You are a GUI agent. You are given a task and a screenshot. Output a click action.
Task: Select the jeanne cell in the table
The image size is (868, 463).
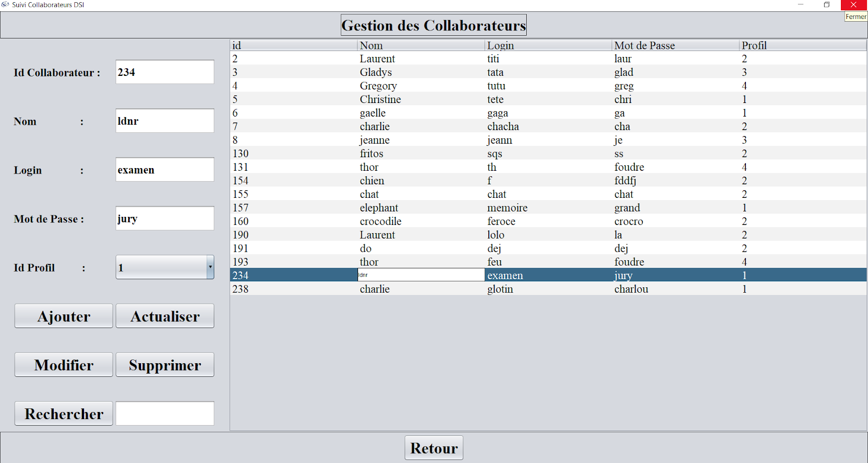tap(421, 140)
